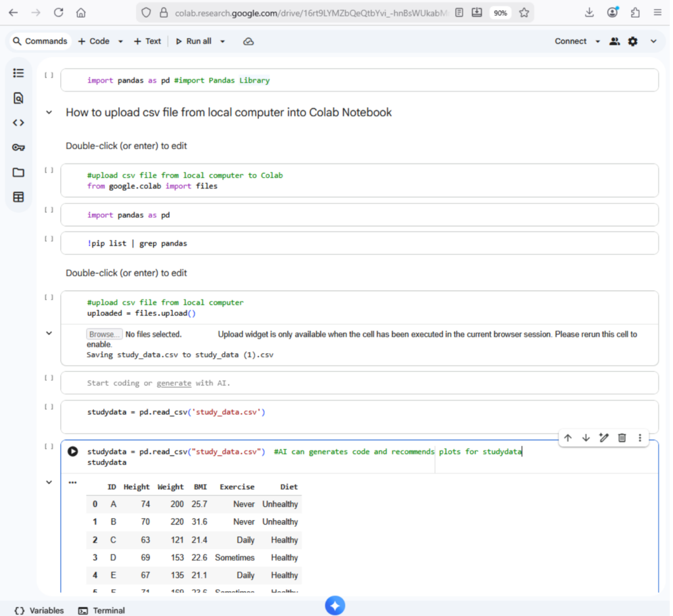Run the studydata read_csv cell

(x=73, y=452)
